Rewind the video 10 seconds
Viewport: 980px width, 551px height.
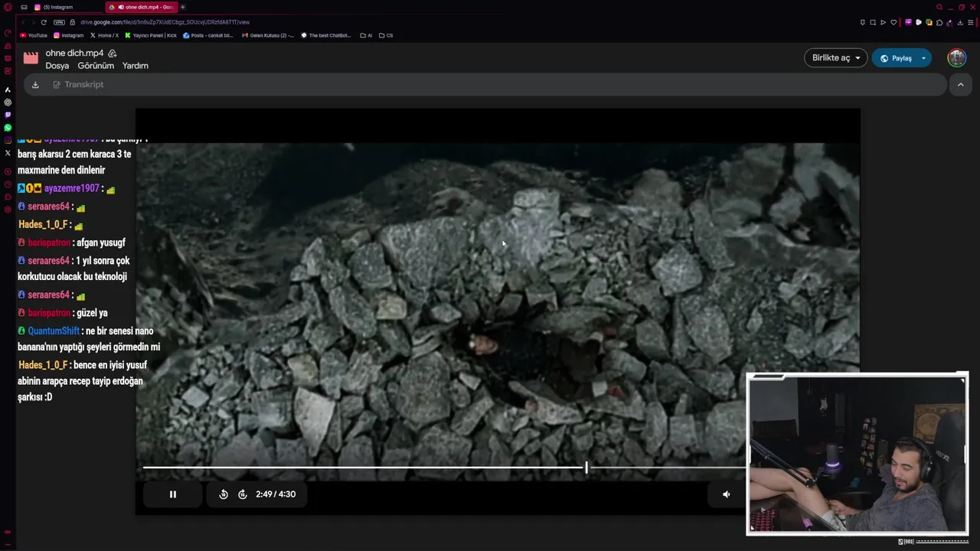224,494
